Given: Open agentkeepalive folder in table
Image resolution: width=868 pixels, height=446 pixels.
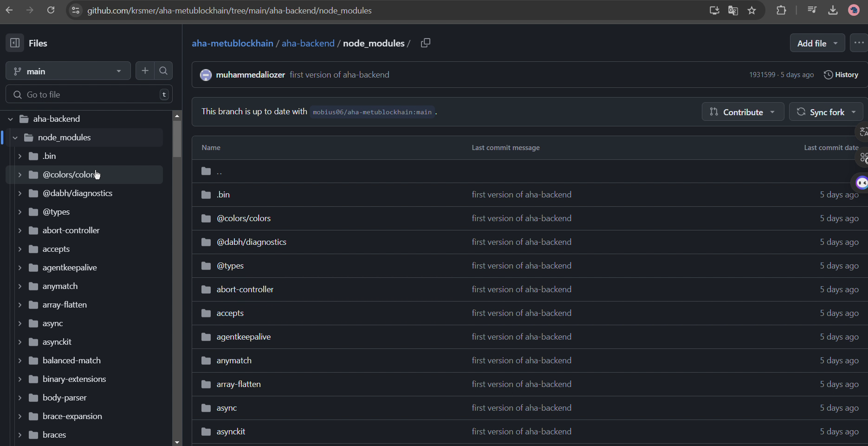Looking at the screenshot, I should (244, 337).
